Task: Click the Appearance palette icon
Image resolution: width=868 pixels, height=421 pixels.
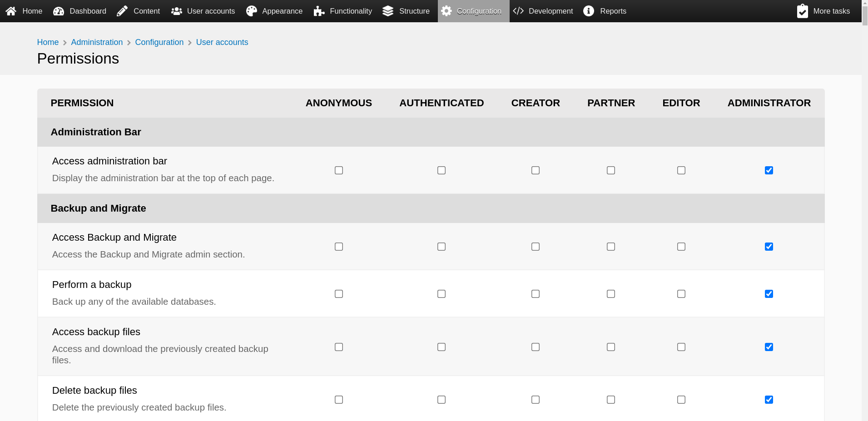Action: pos(252,11)
